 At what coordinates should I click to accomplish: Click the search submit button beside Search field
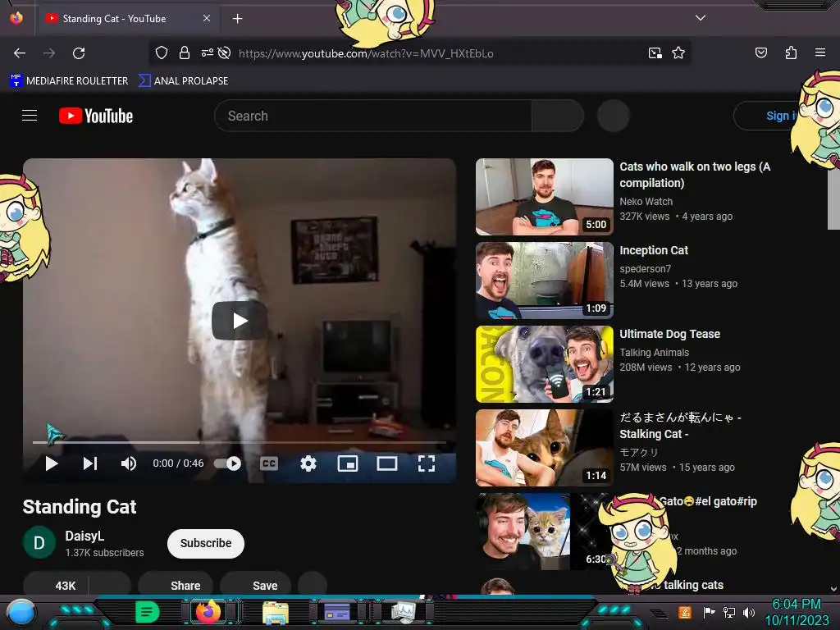tap(558, 116)
